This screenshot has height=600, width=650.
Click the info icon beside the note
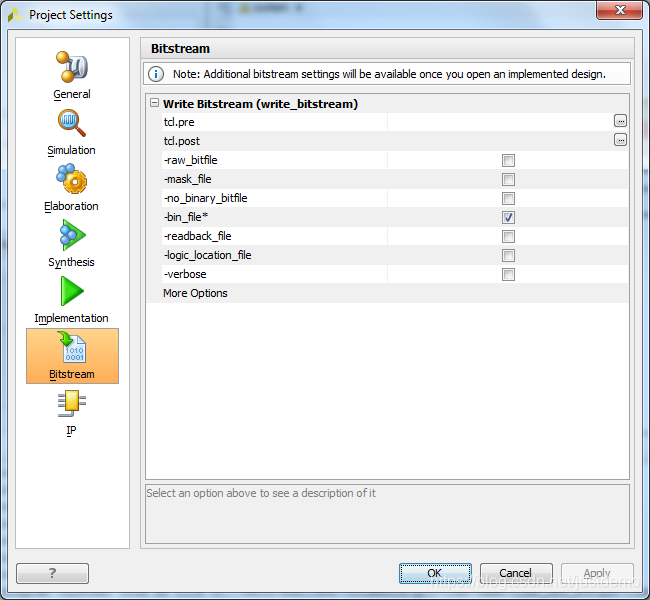click(156, 74)
